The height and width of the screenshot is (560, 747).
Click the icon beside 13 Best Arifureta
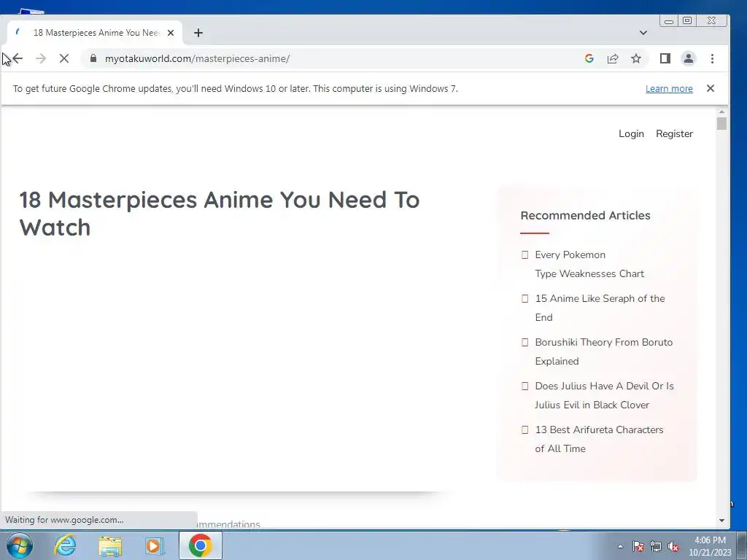pos(525,430)
